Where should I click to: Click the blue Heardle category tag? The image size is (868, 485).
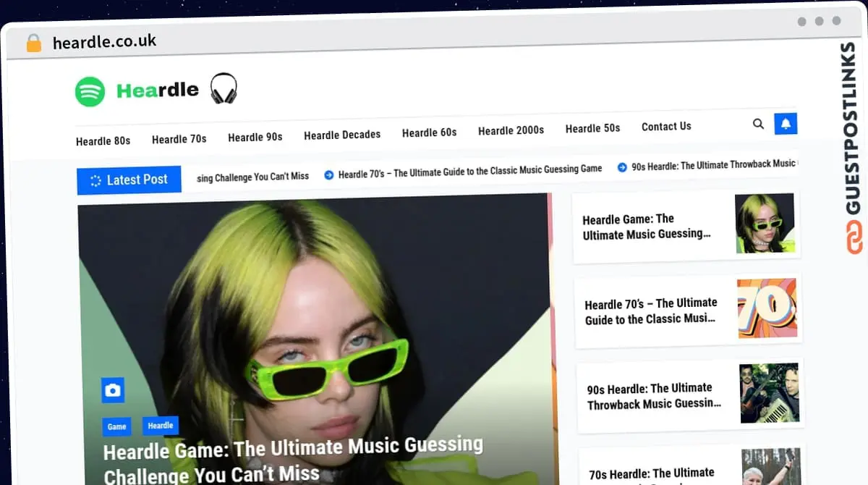pyautogui.click(x=161, y=426)
